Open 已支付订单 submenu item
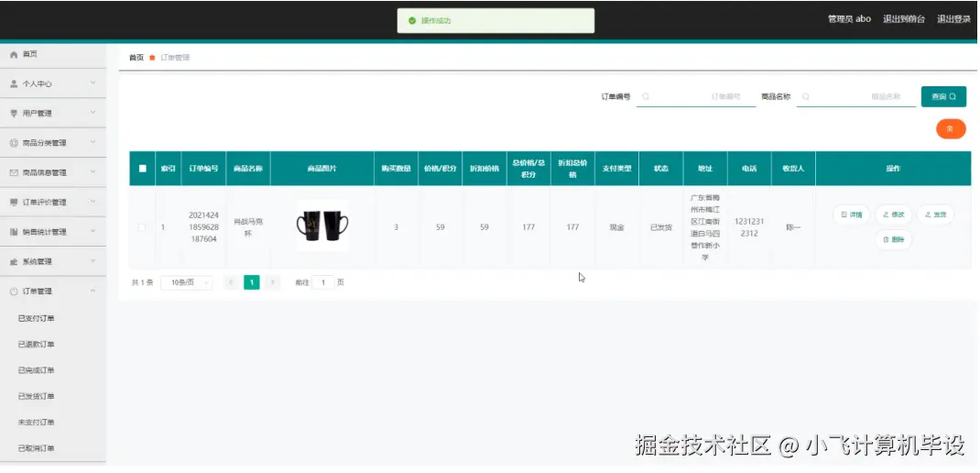 coord(37,318)
